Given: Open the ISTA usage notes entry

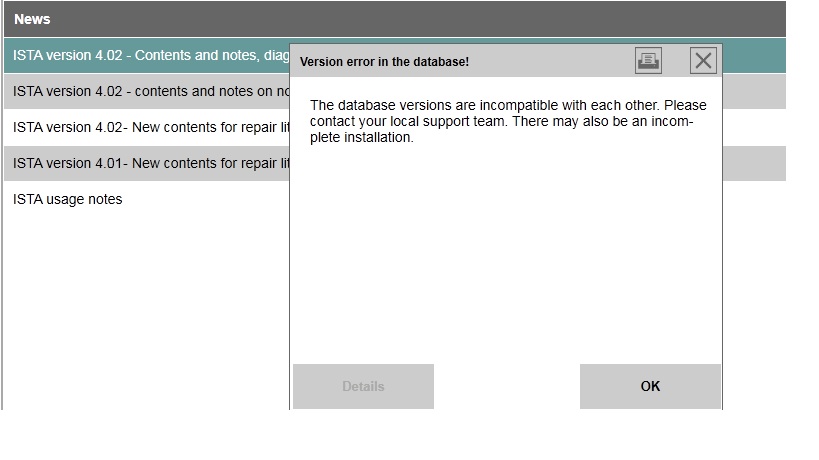Looking at the screenshot, I should point(68,199).
